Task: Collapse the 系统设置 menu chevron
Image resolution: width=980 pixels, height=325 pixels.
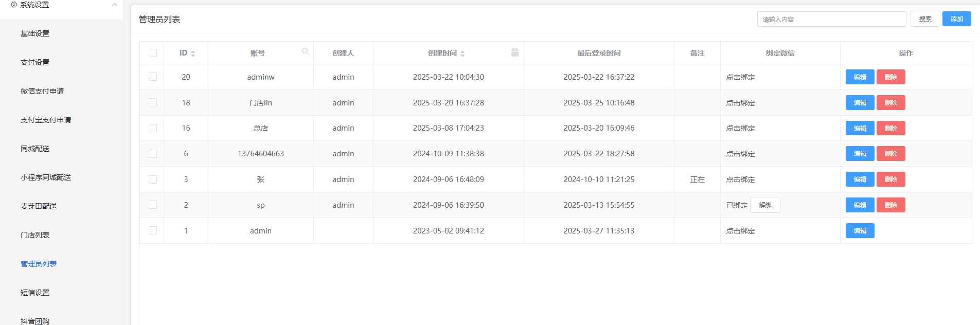Action: (115, 5)
